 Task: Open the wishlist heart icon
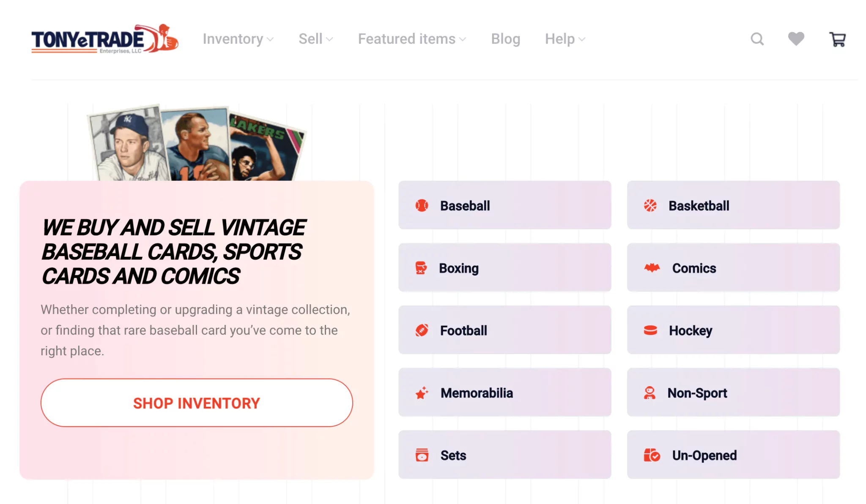click(x=796, y=39)
